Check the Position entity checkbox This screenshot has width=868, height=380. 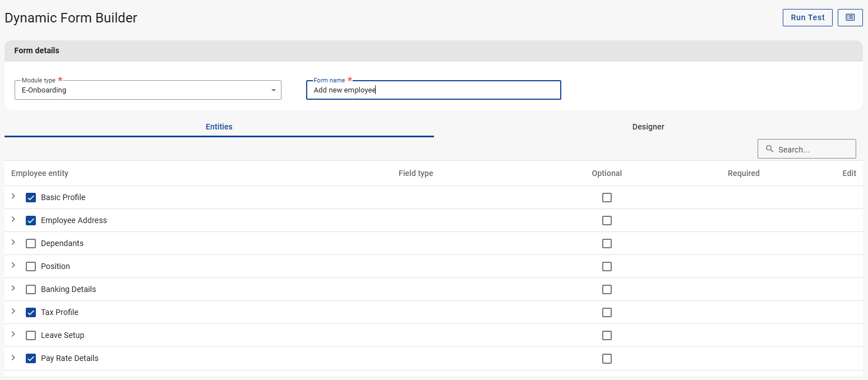[x=31, y=267]
